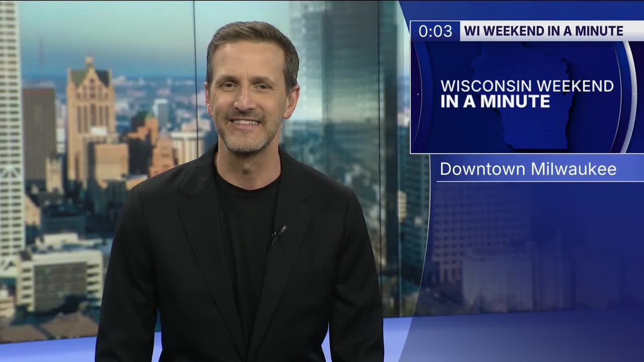Select the WI WEEKEND IN A MINUTE header

coord(543,31)
